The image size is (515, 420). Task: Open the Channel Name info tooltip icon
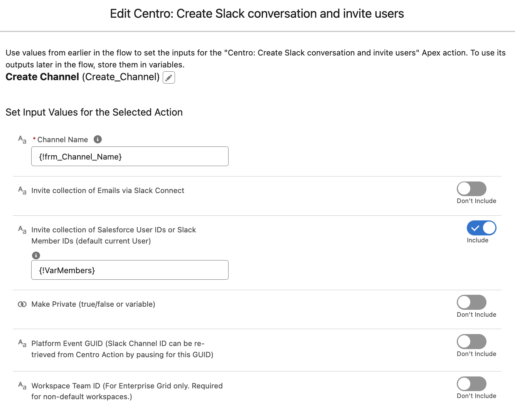98,139
